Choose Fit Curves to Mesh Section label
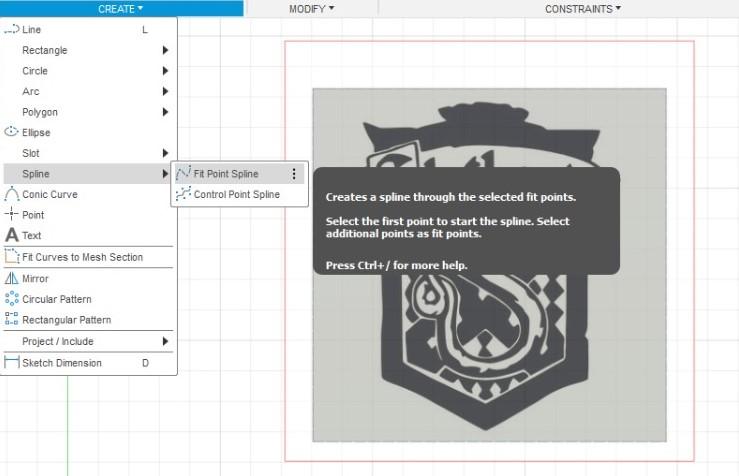 coord(82,257)
